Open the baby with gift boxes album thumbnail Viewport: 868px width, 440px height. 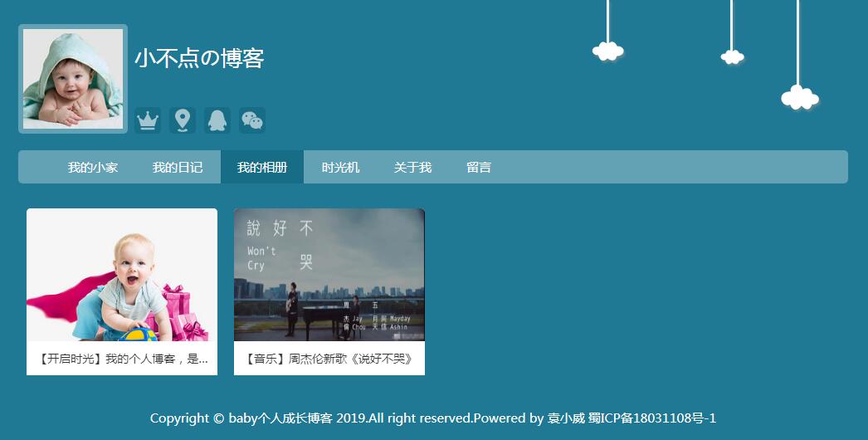pyautogui.click(x=122, y=275)
